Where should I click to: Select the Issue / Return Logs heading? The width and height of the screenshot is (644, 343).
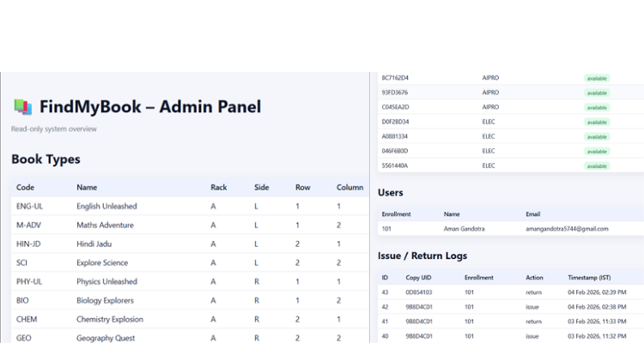pyautogui.click(x=422, y=256)
